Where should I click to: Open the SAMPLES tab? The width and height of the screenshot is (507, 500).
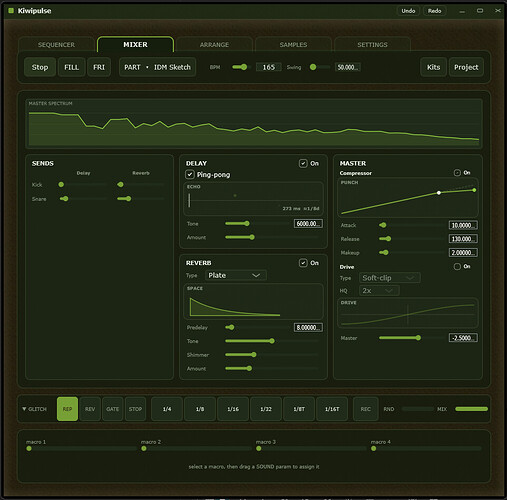(293, 45)
